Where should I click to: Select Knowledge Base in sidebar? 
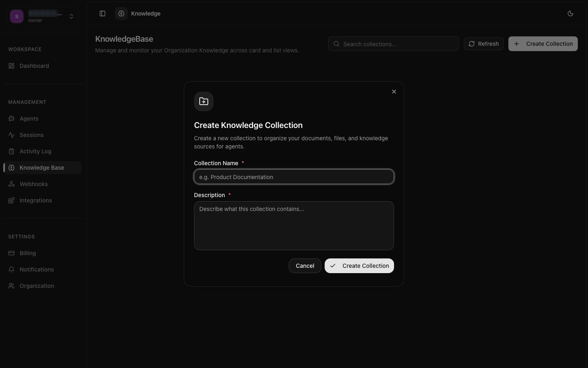[x=42, y=168]
